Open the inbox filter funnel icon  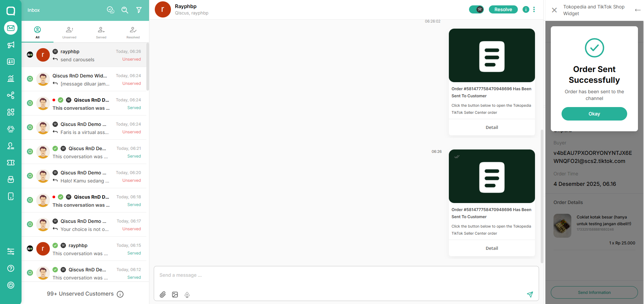click(x=139, y=10)
